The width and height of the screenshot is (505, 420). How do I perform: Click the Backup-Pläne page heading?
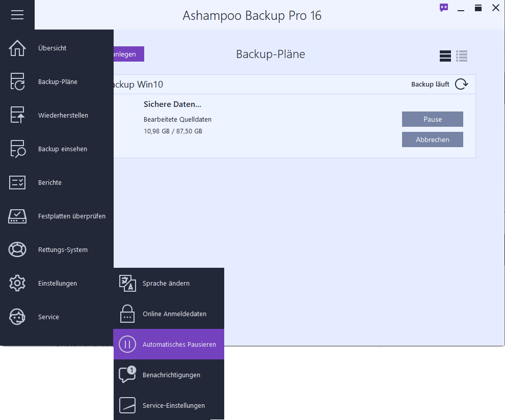pos(271,54)
